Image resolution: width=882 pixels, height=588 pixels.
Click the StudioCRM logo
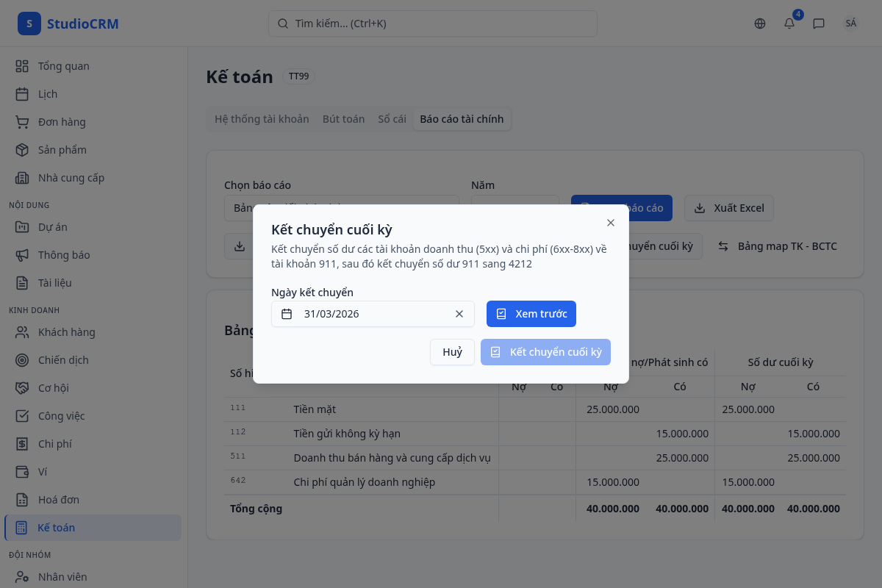pos(68,24)
